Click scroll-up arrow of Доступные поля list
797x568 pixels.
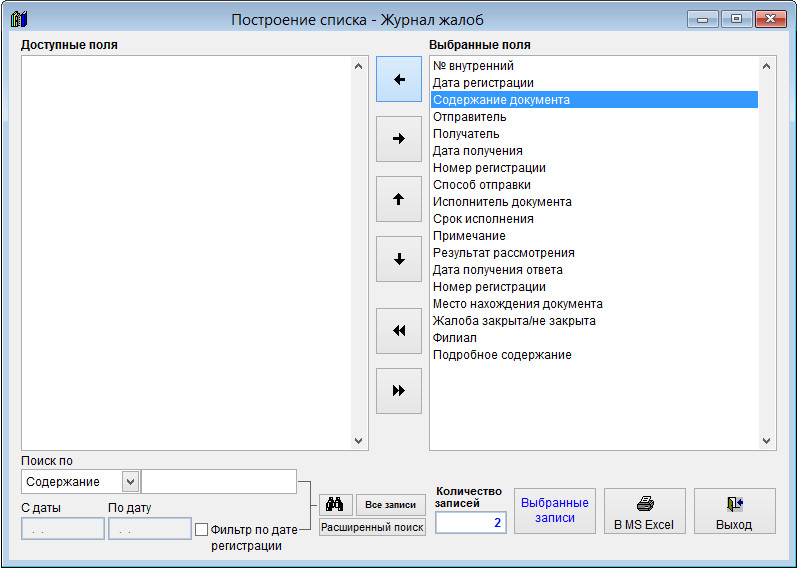(358, 66)
